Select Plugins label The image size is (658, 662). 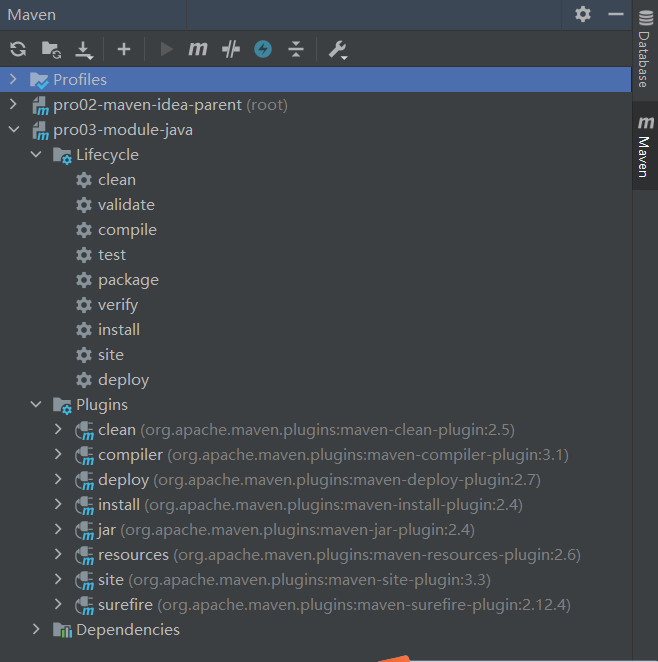point(102,405)
